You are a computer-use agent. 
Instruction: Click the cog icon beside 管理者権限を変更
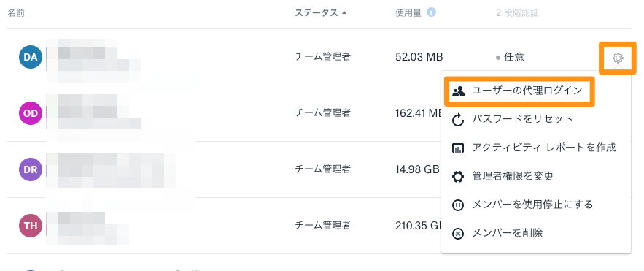point(457,177)
